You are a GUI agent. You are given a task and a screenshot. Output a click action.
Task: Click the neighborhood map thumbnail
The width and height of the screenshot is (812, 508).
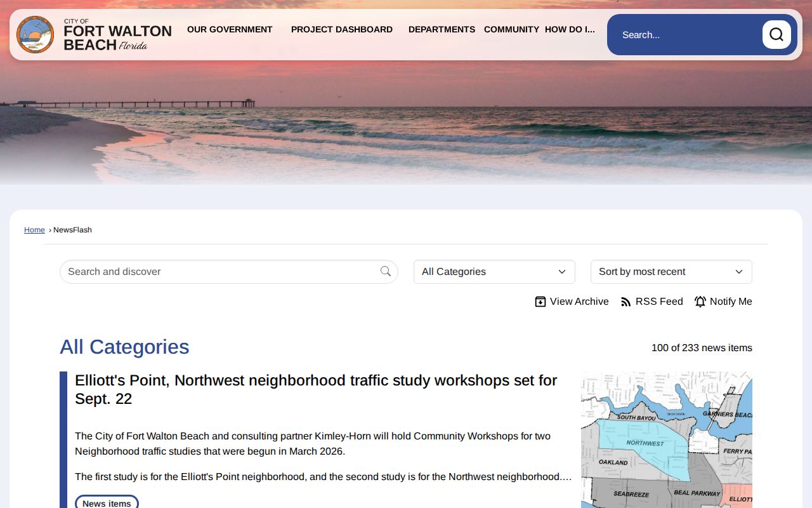(667, 439)
